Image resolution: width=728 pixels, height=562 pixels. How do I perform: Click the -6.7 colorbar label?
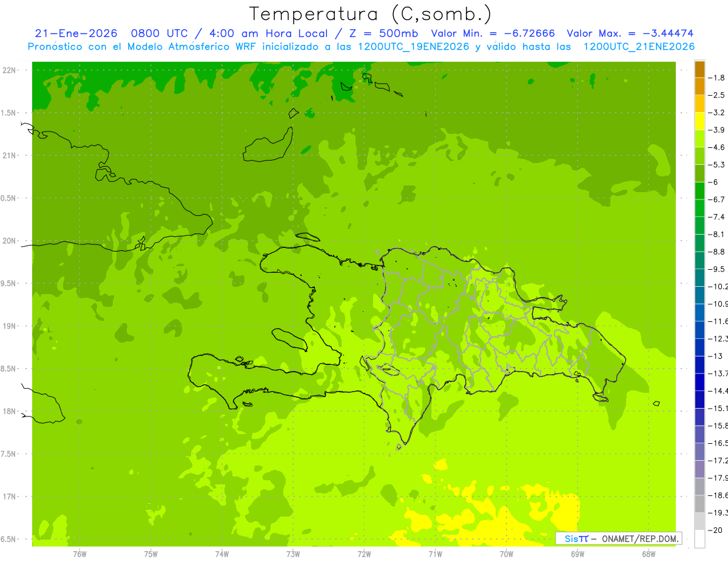[x=717, y=199]
